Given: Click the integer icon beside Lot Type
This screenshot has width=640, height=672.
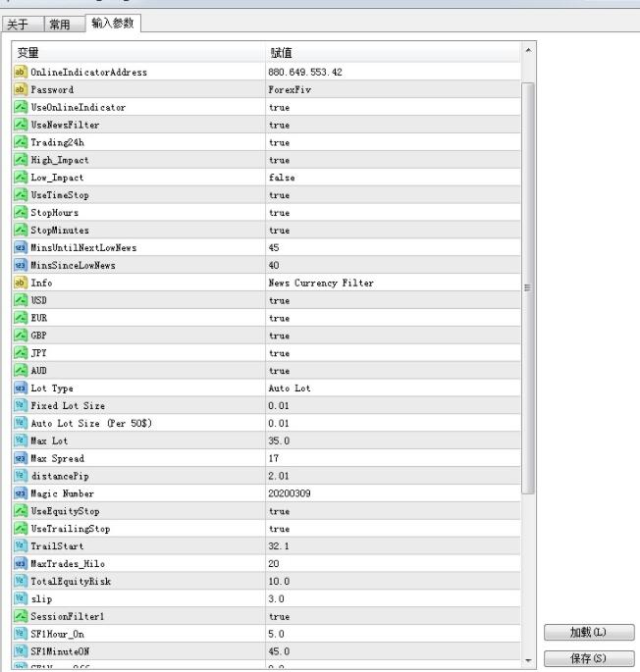Looking at the screenshot, I should click(21, 388).
